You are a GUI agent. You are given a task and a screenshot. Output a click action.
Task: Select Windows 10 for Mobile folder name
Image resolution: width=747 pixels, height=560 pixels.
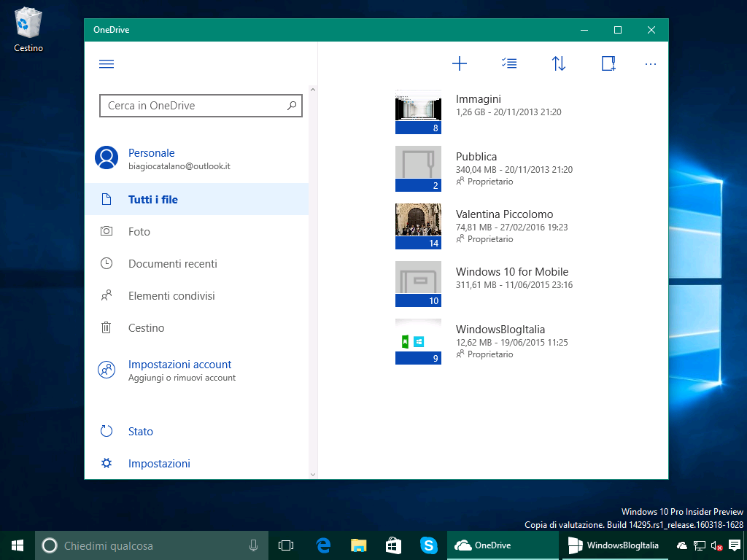512,272
